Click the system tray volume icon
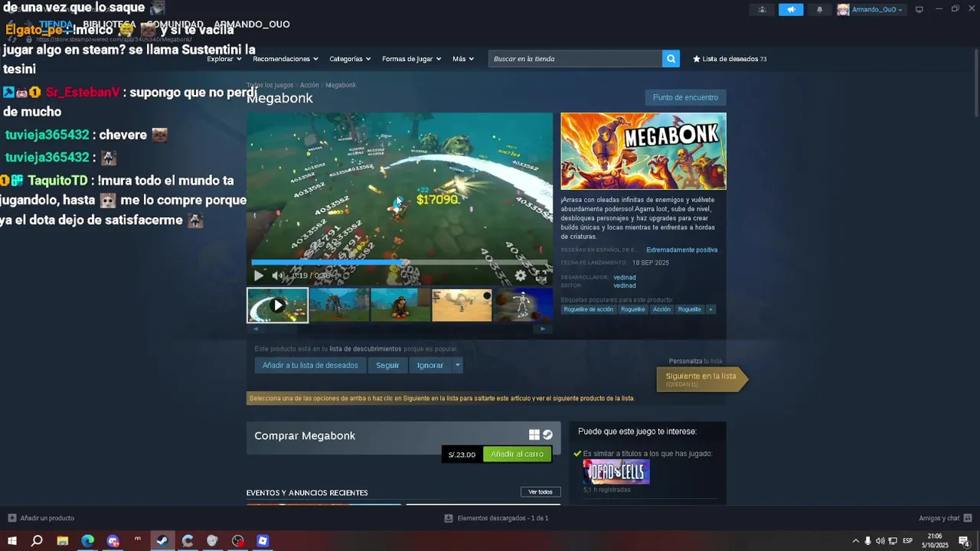The height and width of the screenshot is (551, 980). click(x=880, y=541)
